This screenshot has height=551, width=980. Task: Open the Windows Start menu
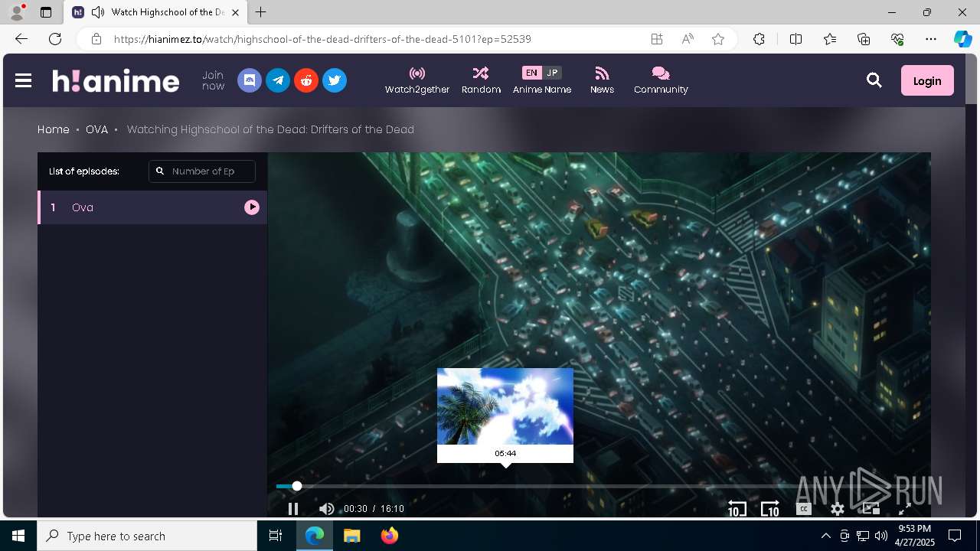click(x=18, y=536)
